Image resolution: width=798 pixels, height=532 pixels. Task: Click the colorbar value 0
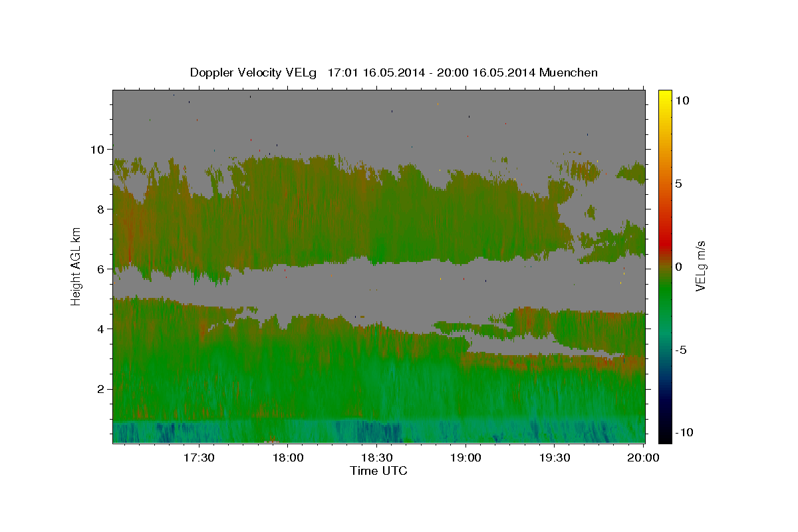point(680,267)
